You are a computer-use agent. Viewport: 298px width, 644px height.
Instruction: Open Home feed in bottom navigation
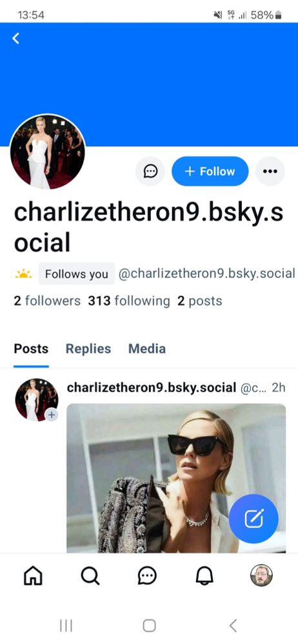tap(33, 575)
